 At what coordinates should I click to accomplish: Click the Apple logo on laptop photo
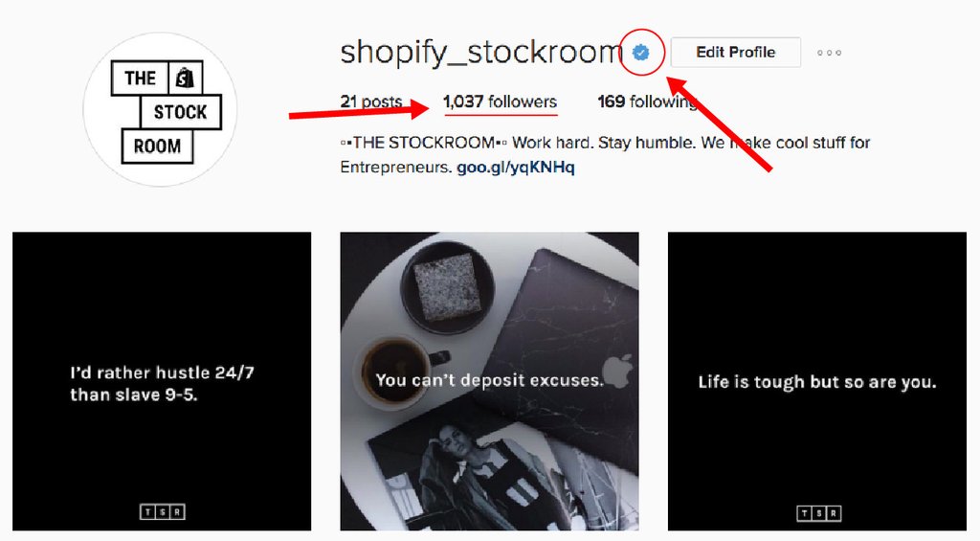point(619,372)
